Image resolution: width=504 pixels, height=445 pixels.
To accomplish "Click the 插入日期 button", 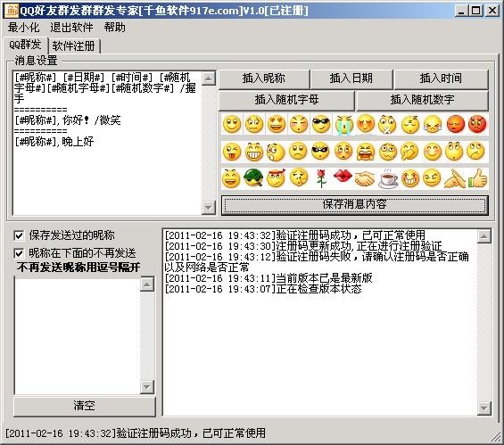I will [351, 78].
